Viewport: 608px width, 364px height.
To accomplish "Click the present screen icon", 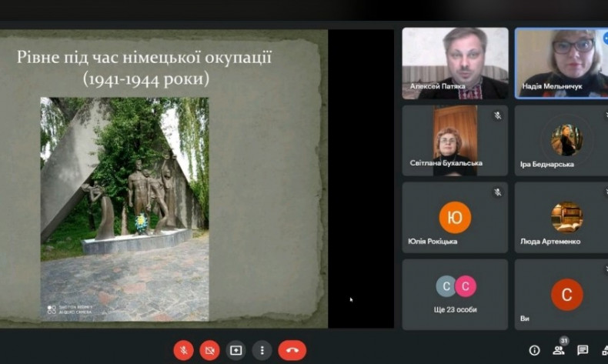I will tap(236, 350).
